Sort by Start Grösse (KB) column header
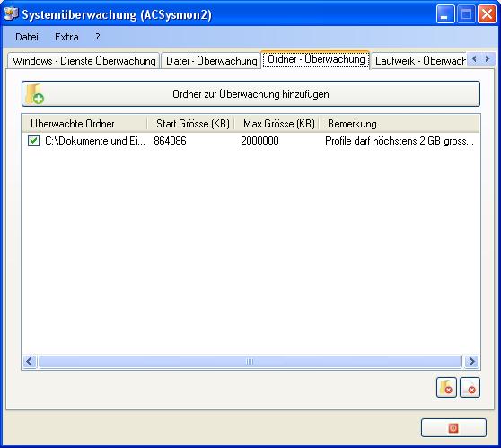Screen dimensions: 501x448 click(x=191, y=124)
